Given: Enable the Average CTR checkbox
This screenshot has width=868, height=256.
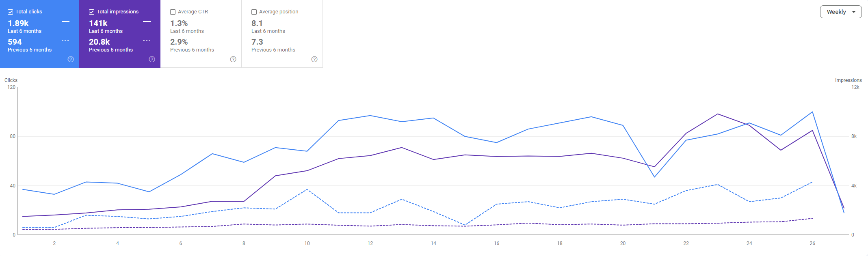Looking at the screenshot, I should tap(173, 12).
